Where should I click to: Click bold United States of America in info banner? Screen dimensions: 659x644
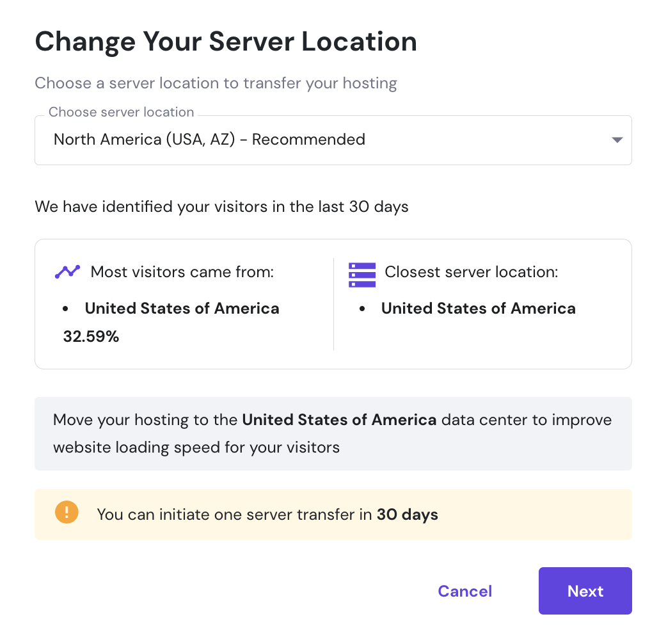339,421
